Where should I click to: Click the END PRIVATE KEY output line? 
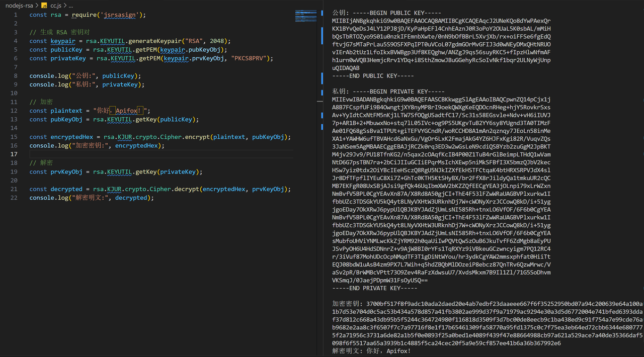click(375, 288)
